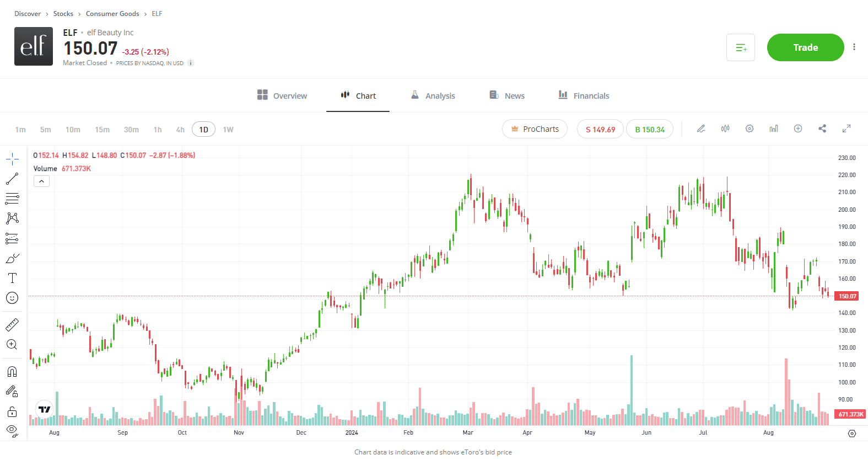This screenshot has width=868, height=460.
Task: Open the three-dot more options menu
Action: [854, 47]
